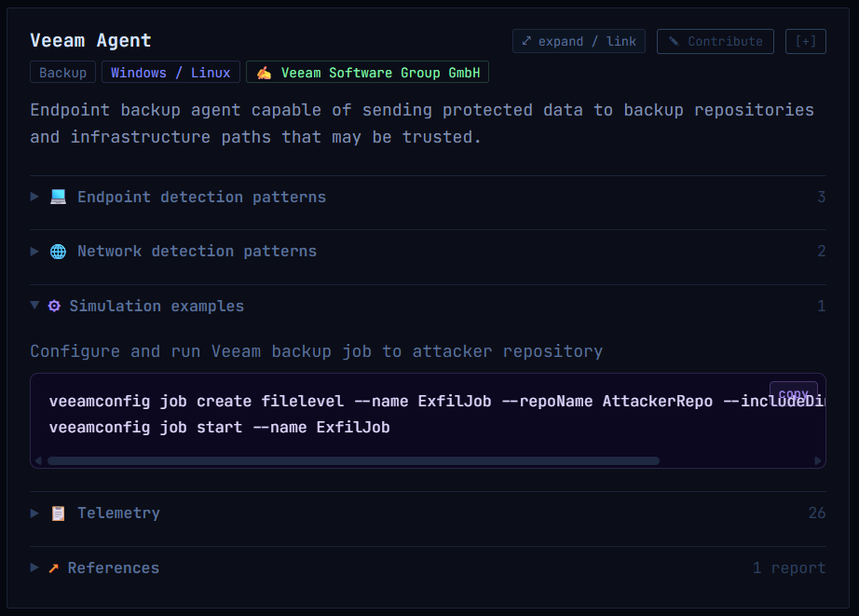Click the globe icon beside Network detection patterns
The width and height of the screenshot is (859, 616).
click(58, 252)
